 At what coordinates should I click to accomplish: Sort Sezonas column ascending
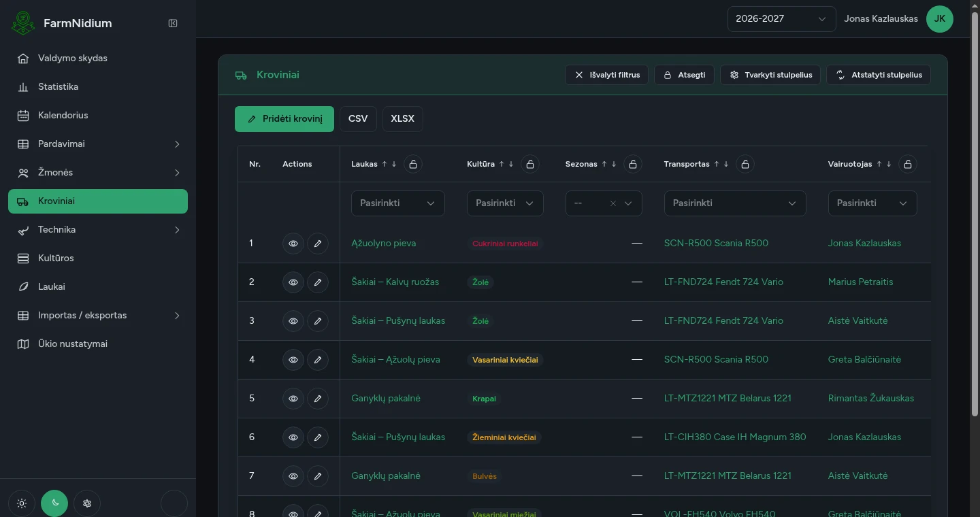[604, 164]
